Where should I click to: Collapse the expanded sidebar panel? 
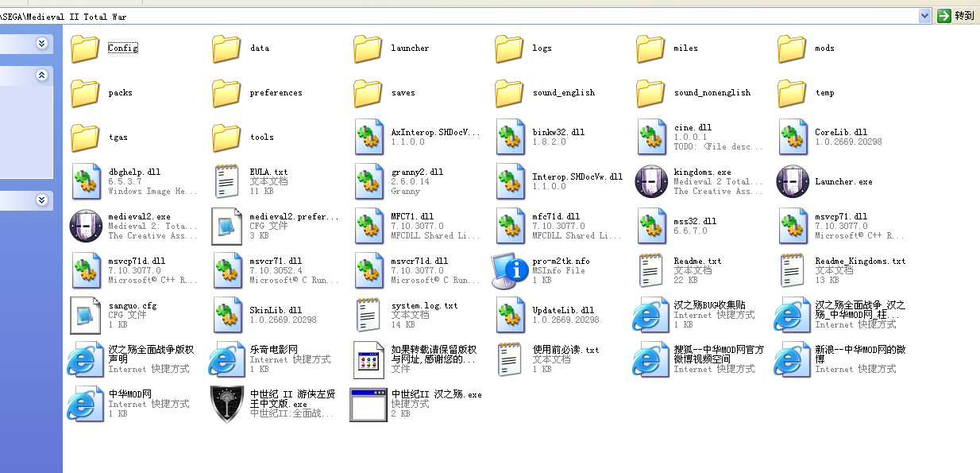click(x=41, y=76)
